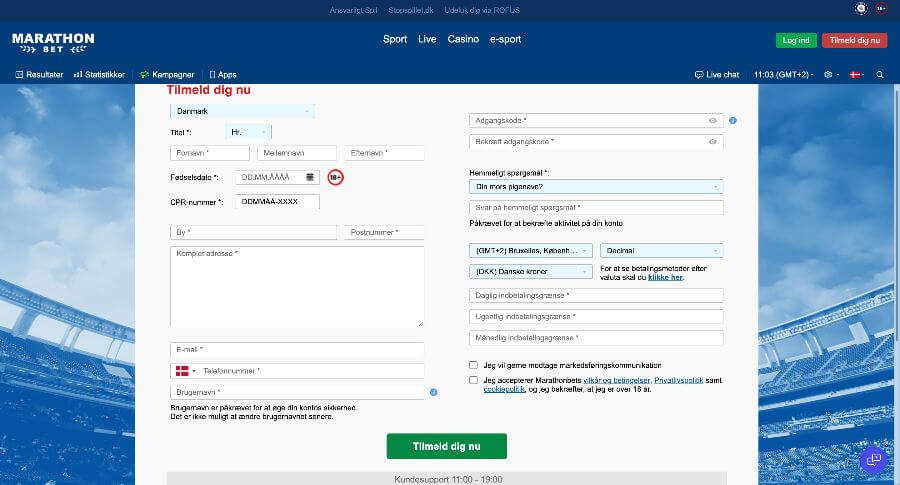Open the secret question dropdown
Image resolution: width=900 pixels, height=485 pixels.
pyautogui.click(x=596, y=187)
